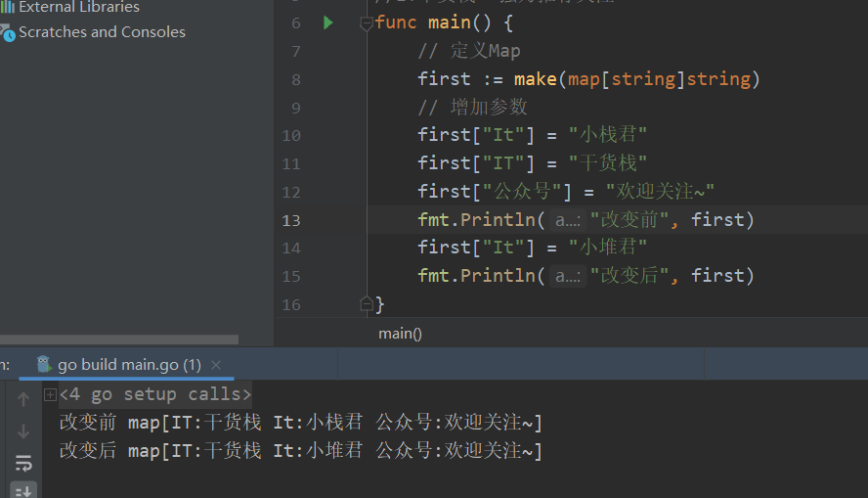Click the make keyword on line 8
The image size is (868, 498).
(x=535, y=79)
